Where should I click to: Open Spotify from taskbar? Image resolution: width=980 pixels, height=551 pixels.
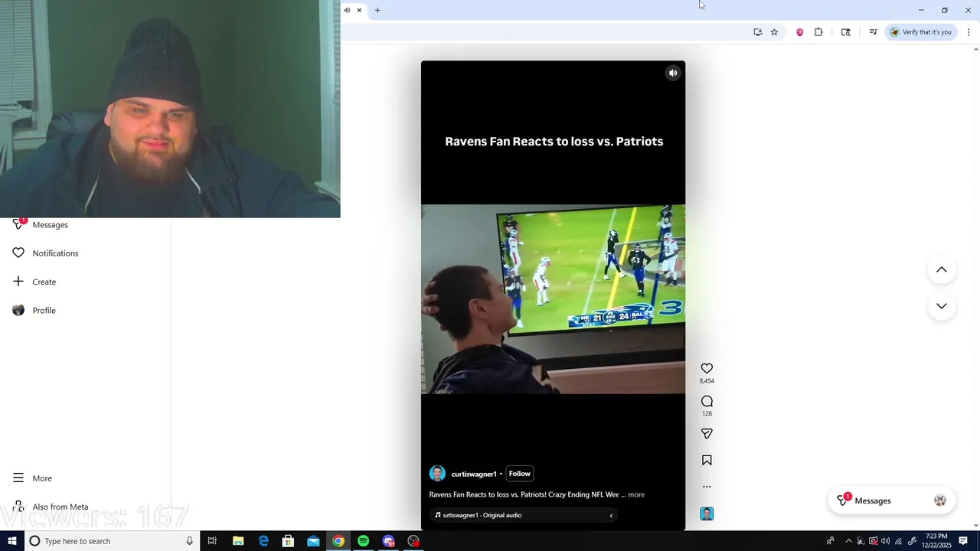point(364,541)
